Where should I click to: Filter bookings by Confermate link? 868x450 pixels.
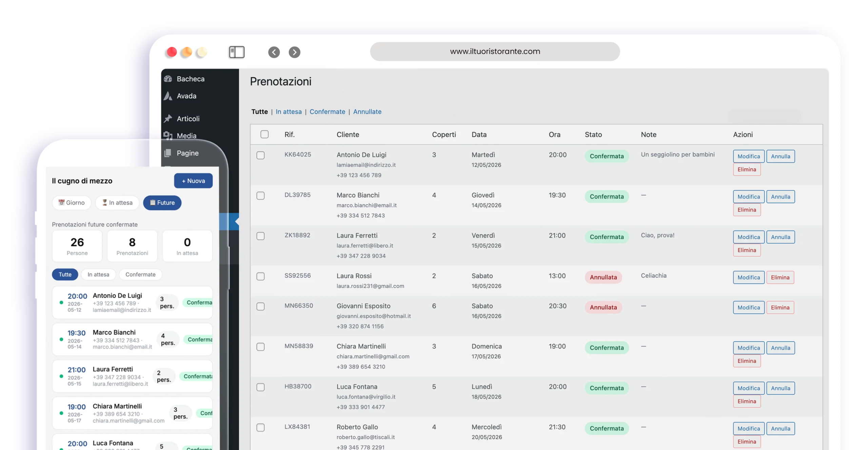pyautogui.click(x=327, y=112)
